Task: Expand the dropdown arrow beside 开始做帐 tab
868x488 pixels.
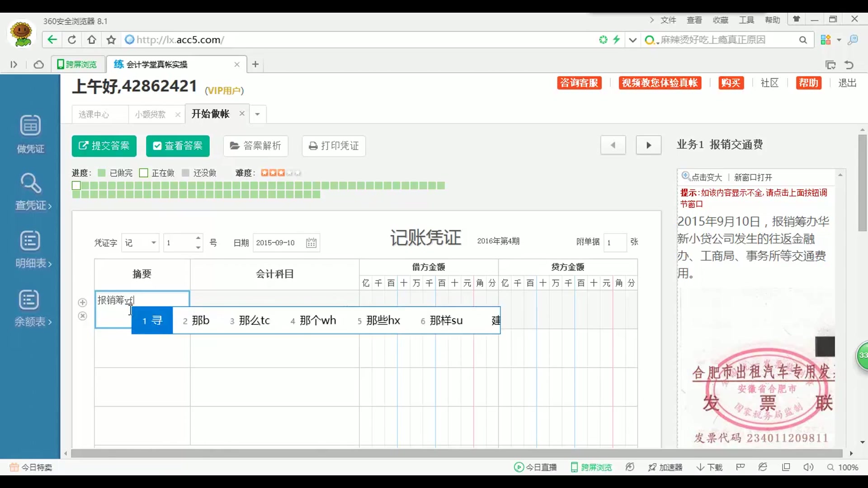Action: coord(257,114)
